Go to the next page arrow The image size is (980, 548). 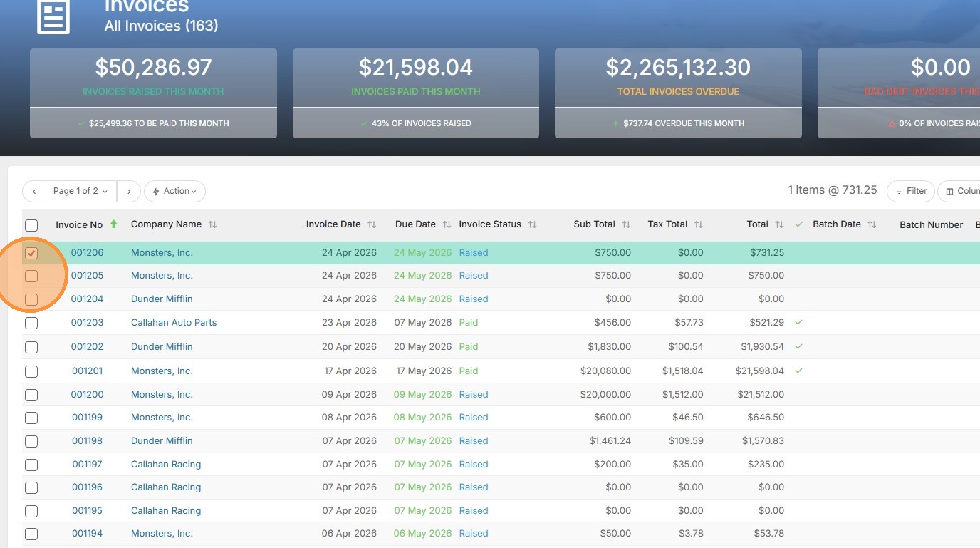coord(128,191)
